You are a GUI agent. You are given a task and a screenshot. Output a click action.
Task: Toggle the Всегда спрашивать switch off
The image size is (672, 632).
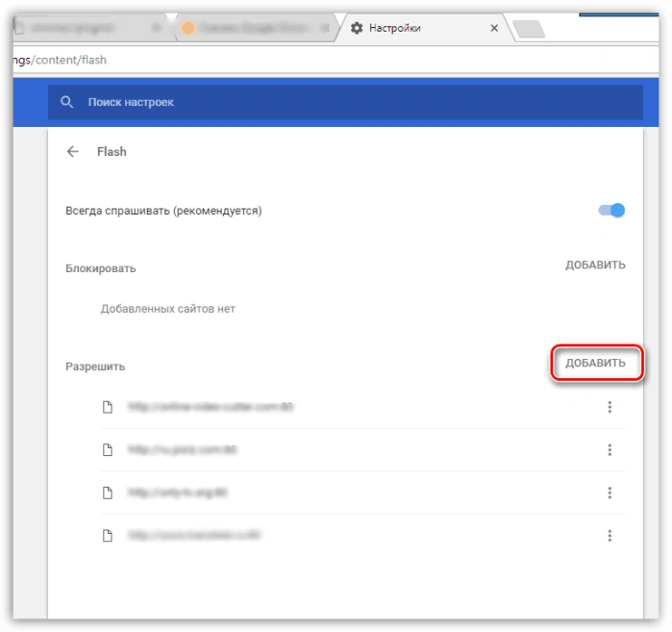[611, 210]
